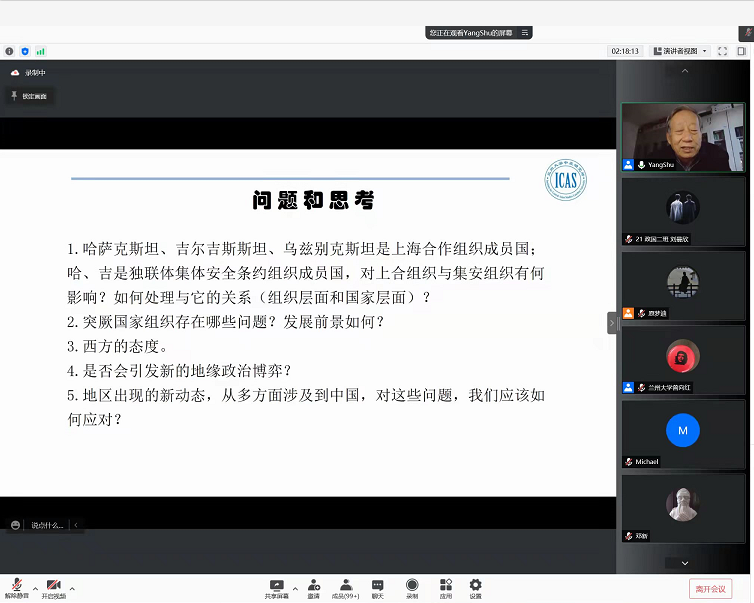Leave the meeting
This screenshot has width=754, height=603.
710,589
